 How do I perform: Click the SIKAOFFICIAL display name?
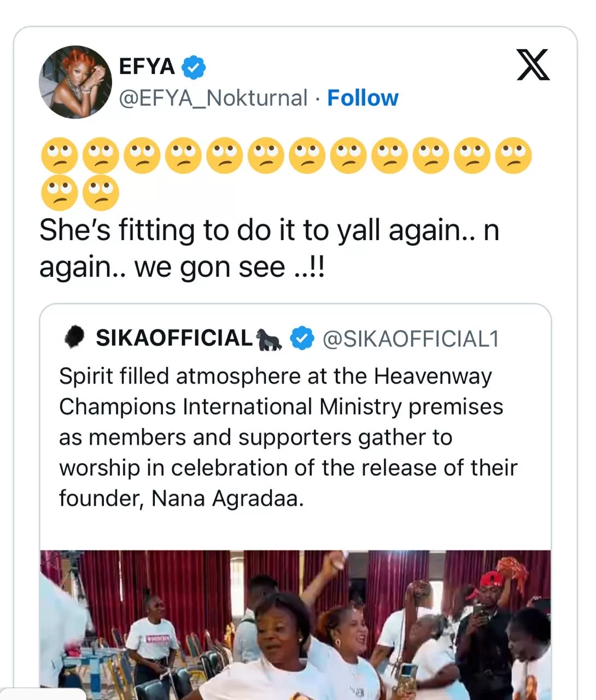point(174,338)
